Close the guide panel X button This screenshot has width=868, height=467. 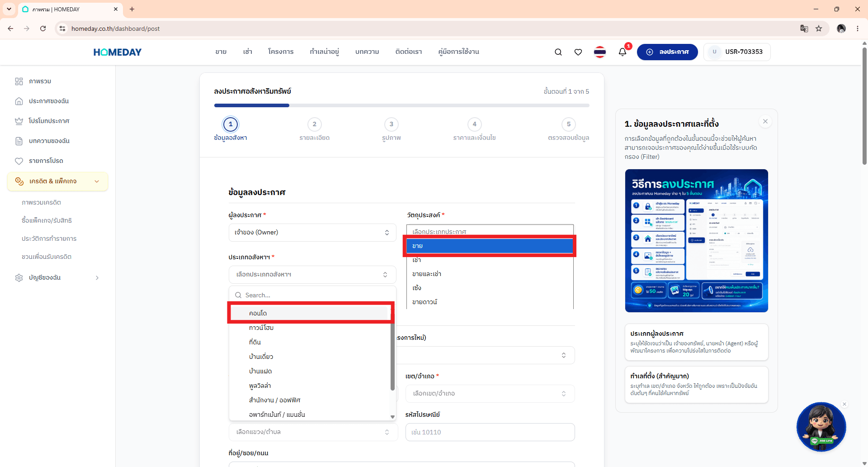765,121
